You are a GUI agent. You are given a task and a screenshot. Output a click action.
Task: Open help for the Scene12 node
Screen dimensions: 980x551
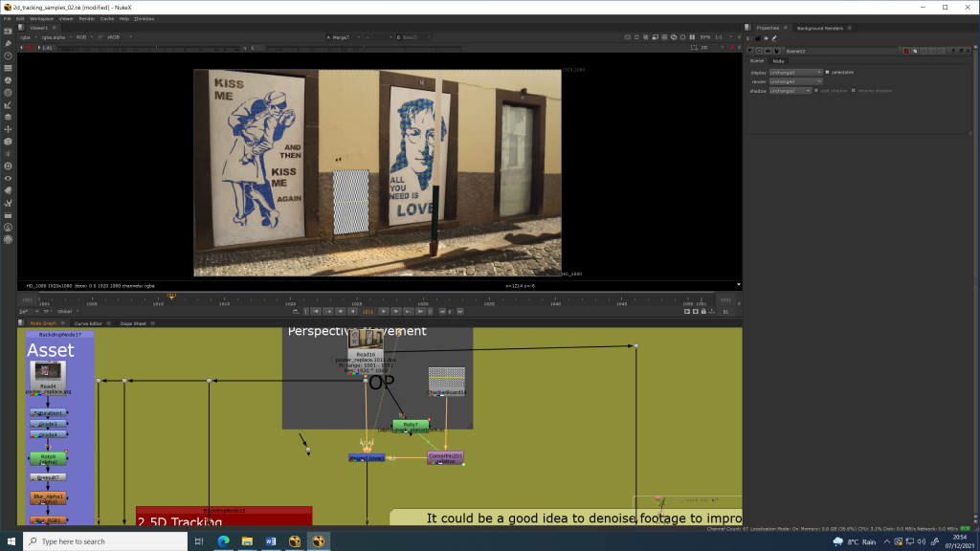point(953,52)
